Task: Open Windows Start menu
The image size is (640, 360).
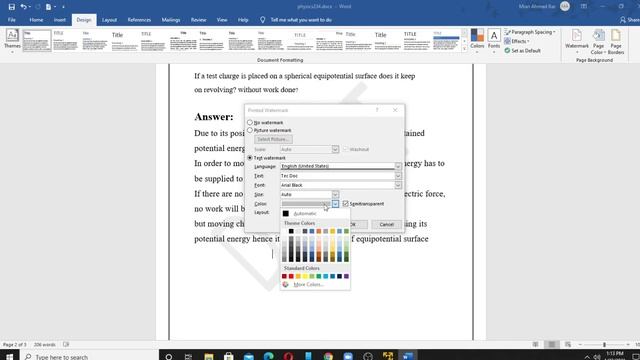Action: (x=9, y=356)
